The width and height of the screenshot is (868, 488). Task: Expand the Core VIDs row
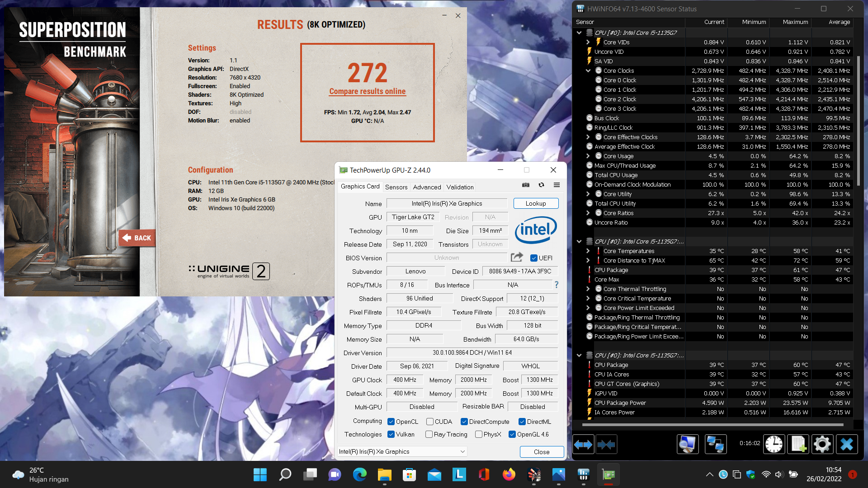coord(588,42)
